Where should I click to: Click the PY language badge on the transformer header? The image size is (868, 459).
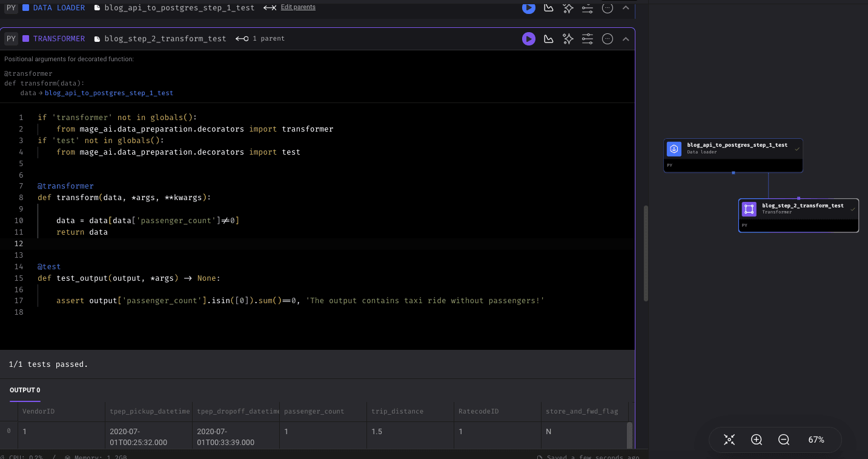tap(11, 38)
